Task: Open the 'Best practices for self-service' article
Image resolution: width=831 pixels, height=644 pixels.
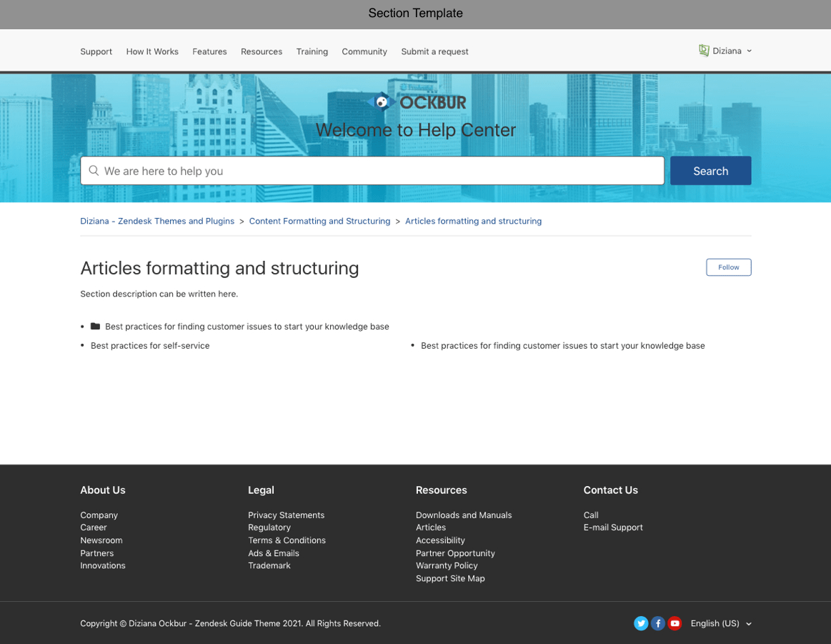Action: (150, 346)
